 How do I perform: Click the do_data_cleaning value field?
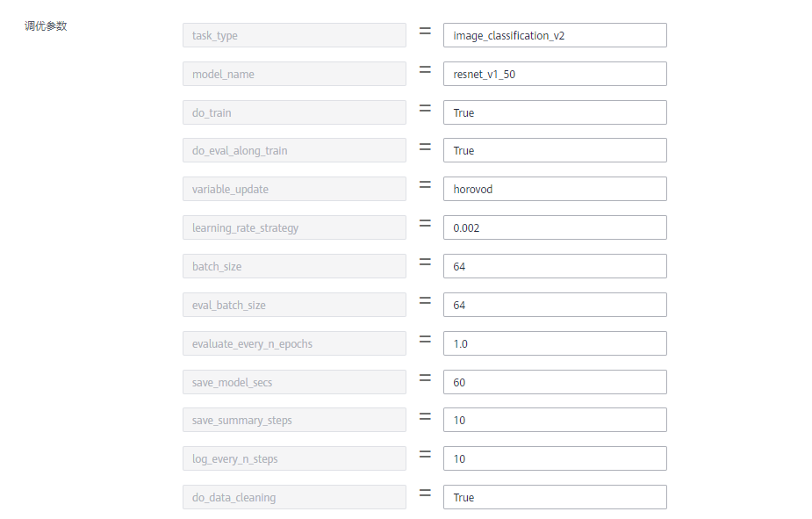[x=554, y=497]
